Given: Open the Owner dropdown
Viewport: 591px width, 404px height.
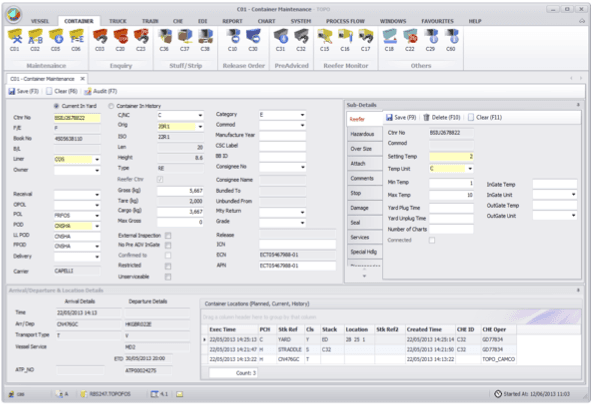Looking at the screenshot, I should (x=97, y=170).
